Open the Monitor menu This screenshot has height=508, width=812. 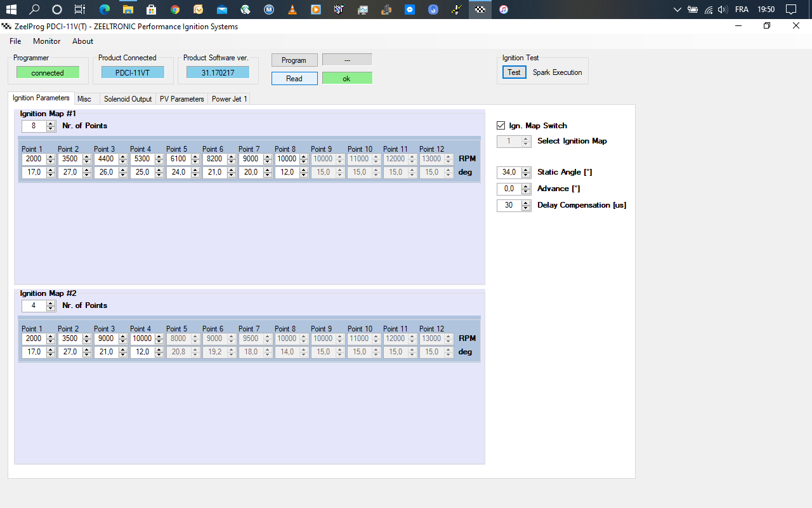point(47,41)
